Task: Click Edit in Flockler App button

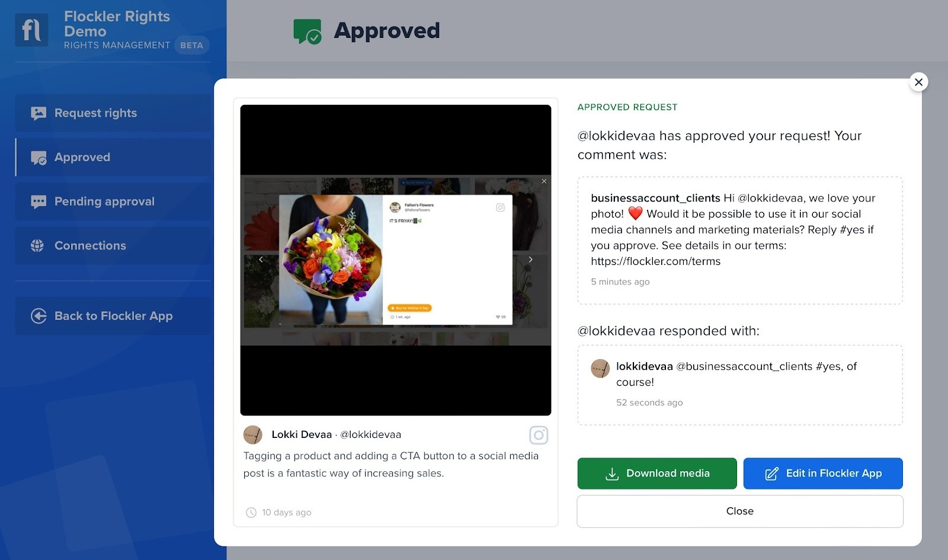Action: coord(823,473)
